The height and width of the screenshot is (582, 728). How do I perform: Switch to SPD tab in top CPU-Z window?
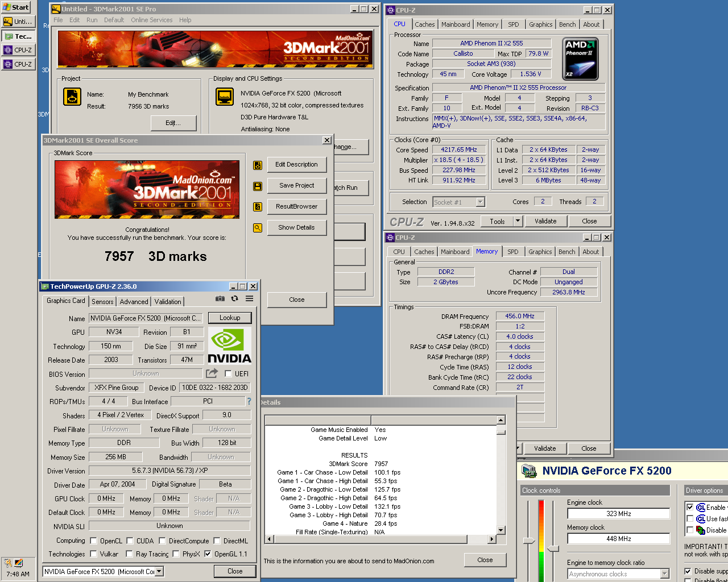514,24
